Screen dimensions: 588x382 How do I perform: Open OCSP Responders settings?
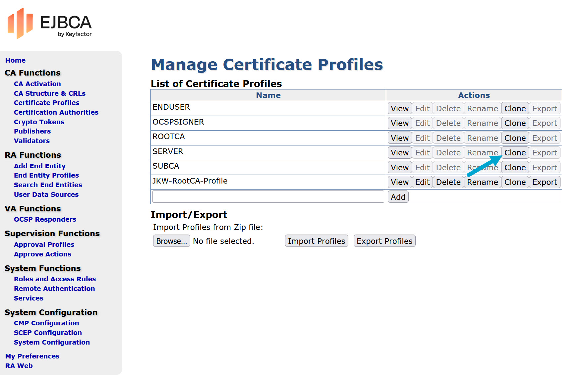(x=45, y=219)
